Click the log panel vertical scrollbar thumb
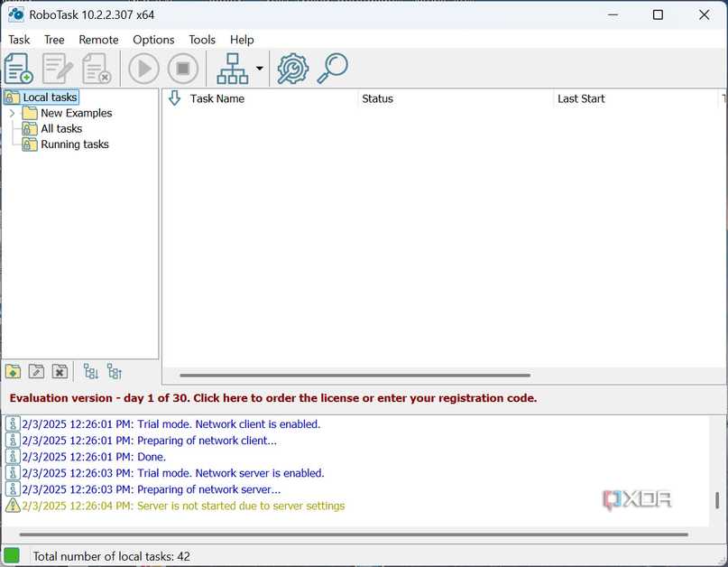This screenshot has width=728, height=567. tap(717, 500)
